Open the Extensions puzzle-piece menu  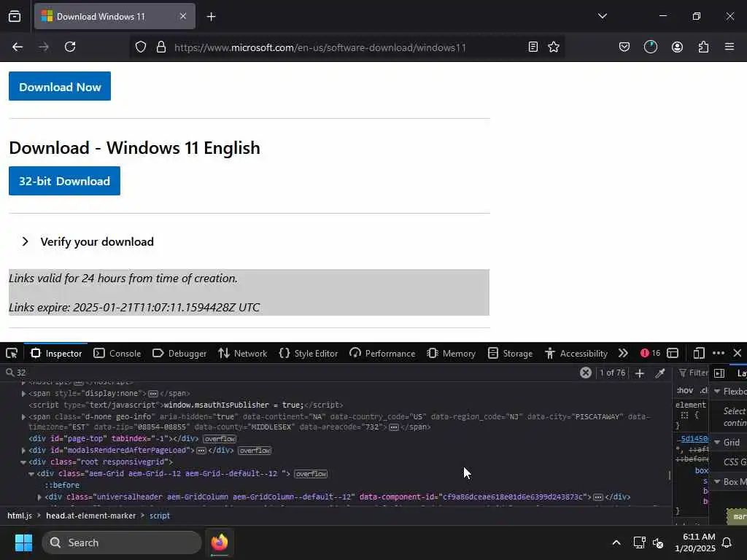click(x=703, y=47)
